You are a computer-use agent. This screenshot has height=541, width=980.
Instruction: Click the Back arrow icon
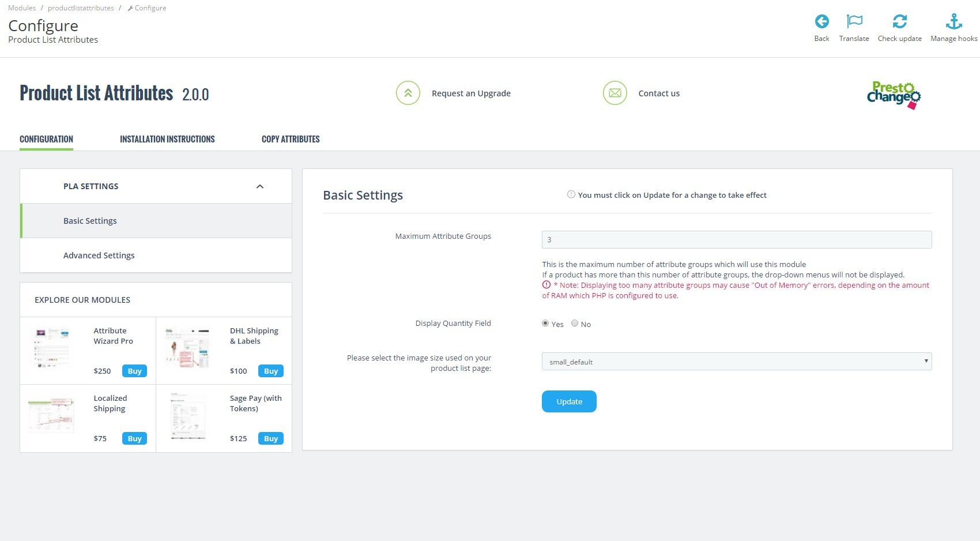[x=821, y=22]
